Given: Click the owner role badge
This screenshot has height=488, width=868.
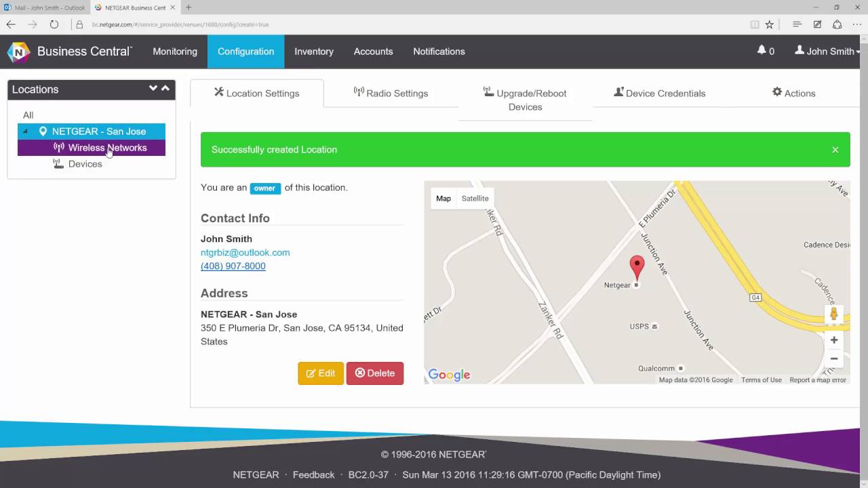Looking at the screenshot, I should click(x=265, y=188).
